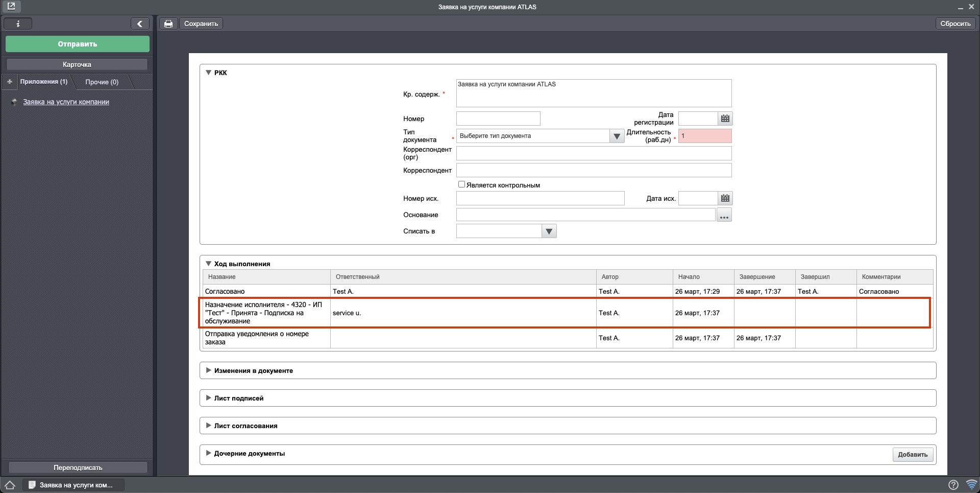
Task: Open the info panel icon
Action: click(18, 24)
